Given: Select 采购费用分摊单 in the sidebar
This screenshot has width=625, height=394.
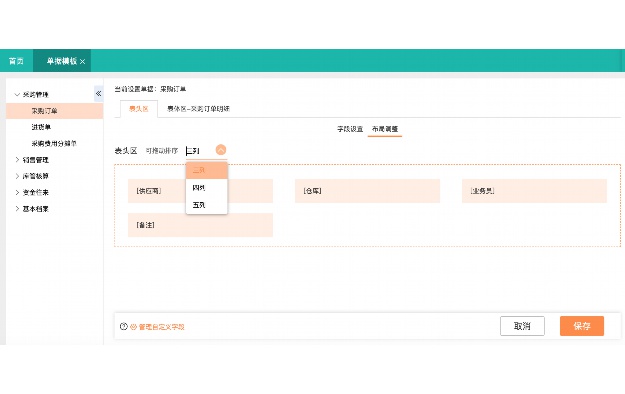Looking at the screenshot, I should click(55, 143).
